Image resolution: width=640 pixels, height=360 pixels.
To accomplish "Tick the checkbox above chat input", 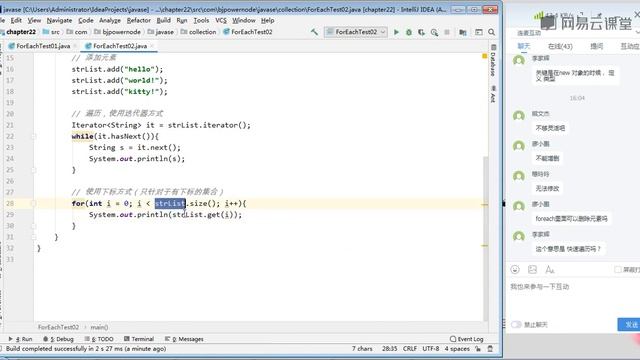I will (618, 269).
